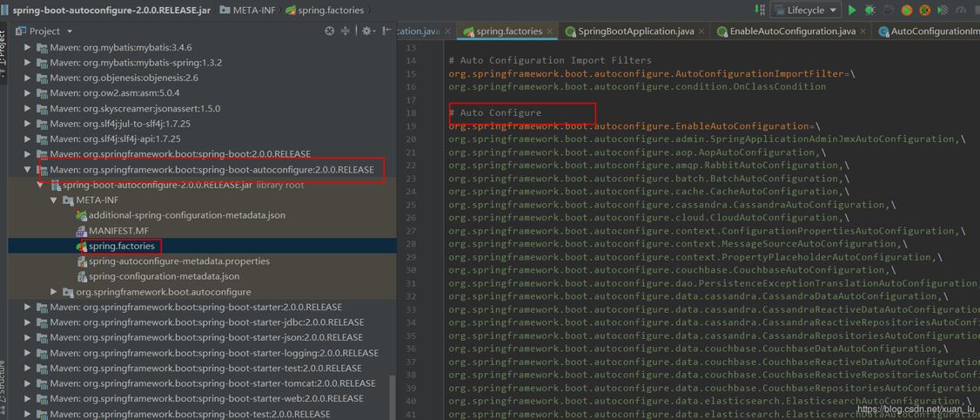Open the Project panel settings gear
This screenshot has width=980, height=420.
366,31
